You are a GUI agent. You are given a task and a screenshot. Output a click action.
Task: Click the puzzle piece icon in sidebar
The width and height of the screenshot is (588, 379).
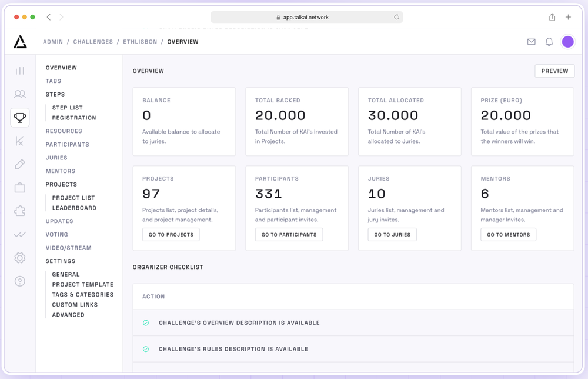coord(20,211)
